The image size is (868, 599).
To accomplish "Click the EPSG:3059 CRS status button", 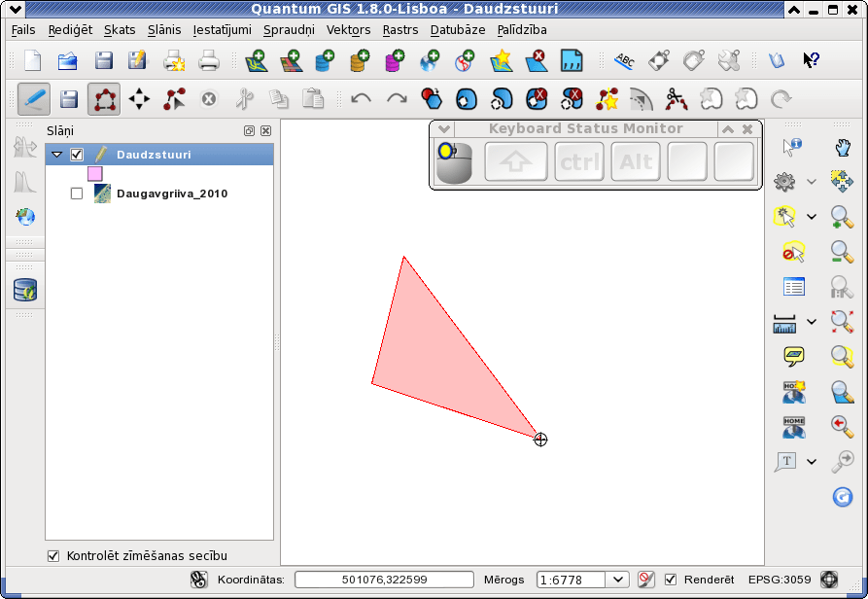I will (780, 580).
